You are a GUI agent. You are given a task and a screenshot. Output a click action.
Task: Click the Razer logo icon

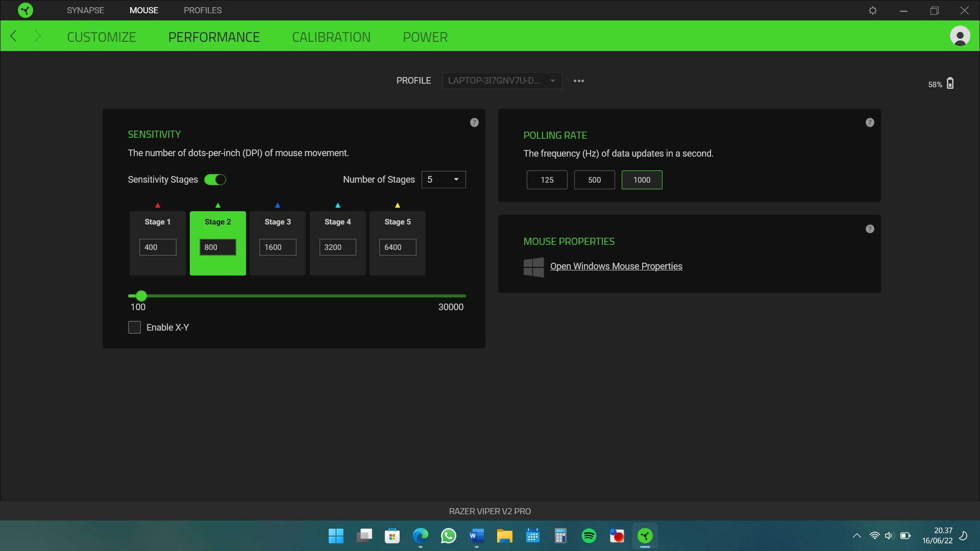25,10
